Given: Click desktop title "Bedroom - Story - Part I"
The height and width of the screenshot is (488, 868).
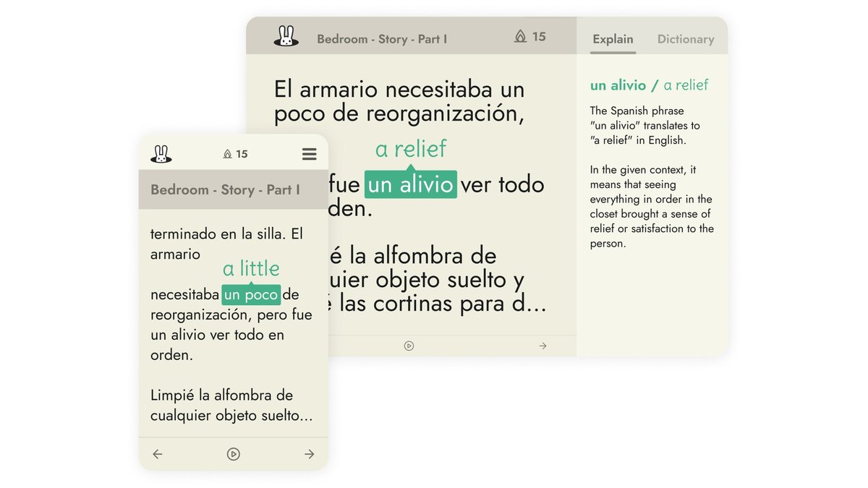Looking at the screenshot, I should 382,39.
